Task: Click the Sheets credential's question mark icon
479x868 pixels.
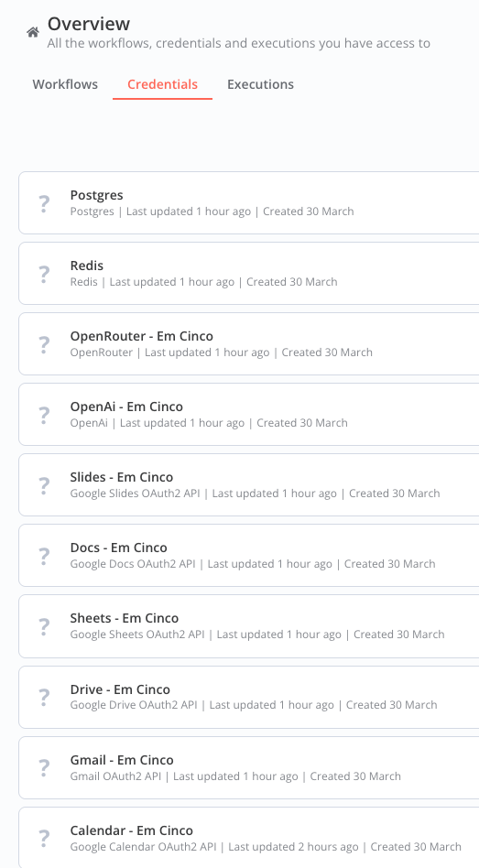Action: pyautogui.click(x=44, y=626)
